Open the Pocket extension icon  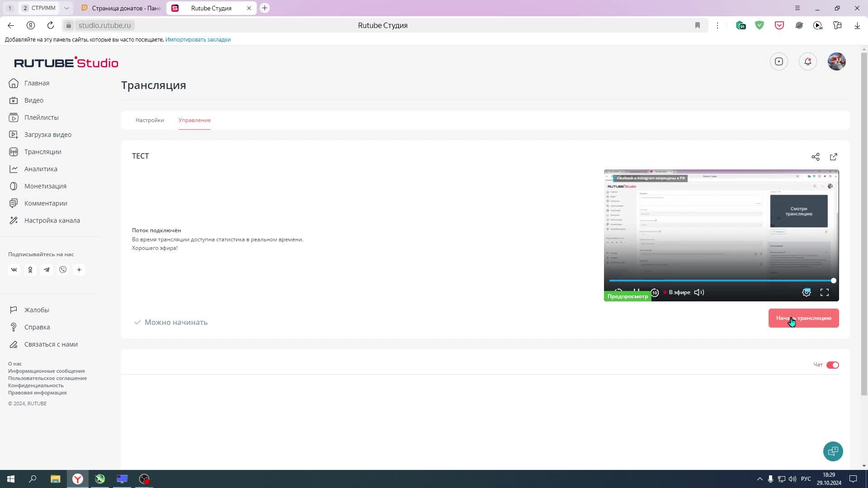point(779,25)
